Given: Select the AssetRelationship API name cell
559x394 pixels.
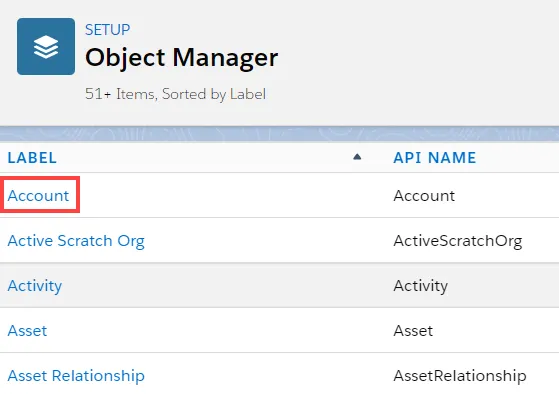Looking at the screenshot, I should coord(460,376).
